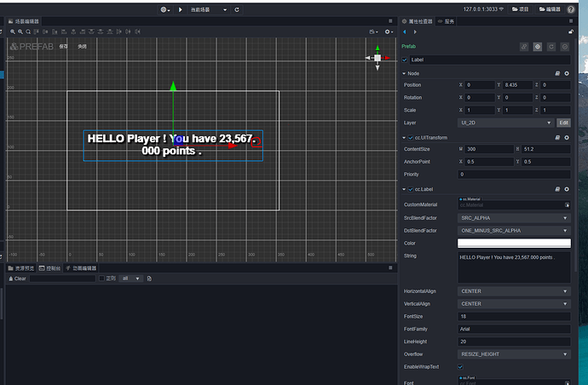The image size is (588, 385).
Task: Switch to the 控制台 console tab
Action: click(x=50, y=268)
